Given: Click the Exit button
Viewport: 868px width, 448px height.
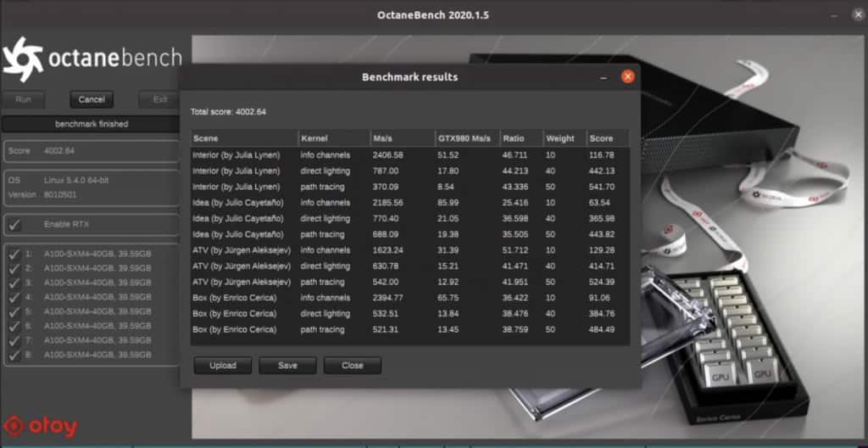Looking at the screenshot, I should (x=160, y=100).
